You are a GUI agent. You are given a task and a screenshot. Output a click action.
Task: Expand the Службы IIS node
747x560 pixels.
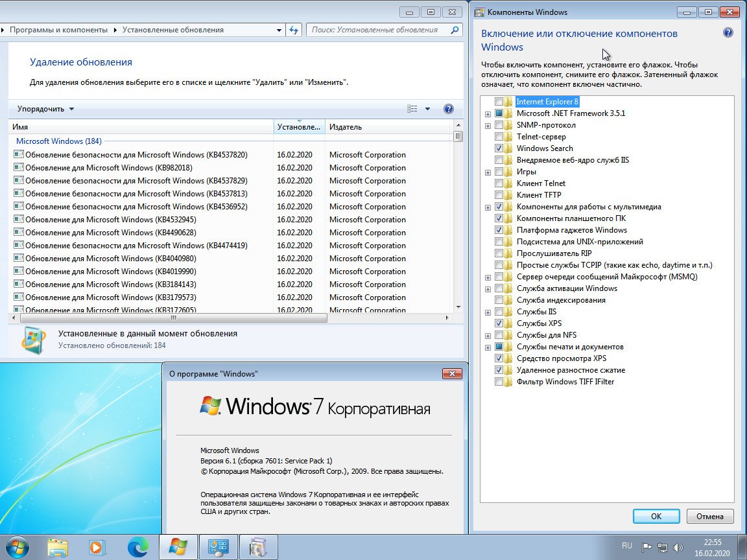[x=488, y=312]
